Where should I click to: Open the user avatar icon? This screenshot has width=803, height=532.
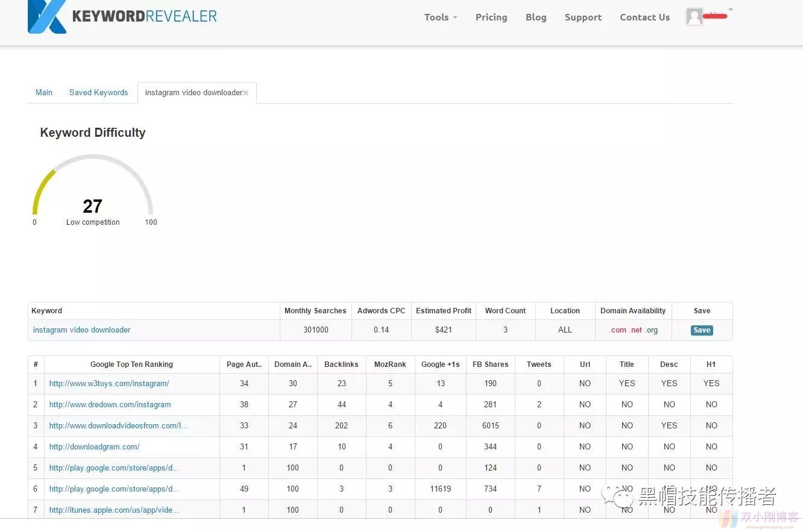[x=694, y=17]
